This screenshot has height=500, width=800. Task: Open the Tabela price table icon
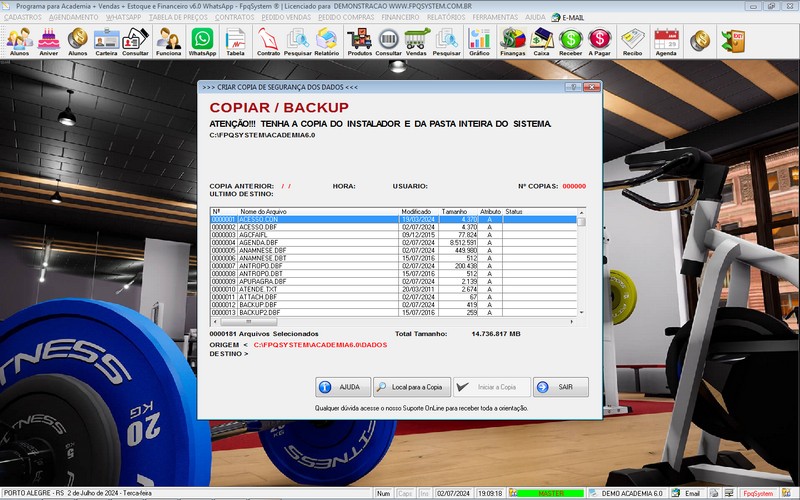point(235,41)
